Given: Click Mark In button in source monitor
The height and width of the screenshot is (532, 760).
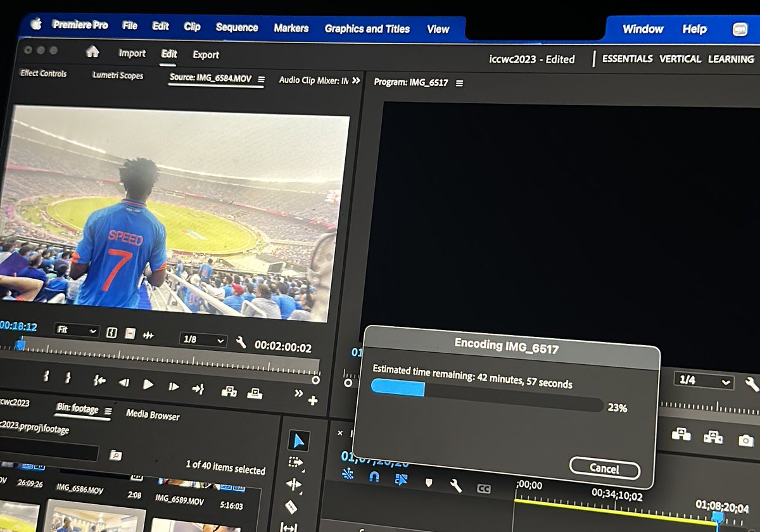Looking at the screenshot, I should pyautogui.click(x=46, y=377).
